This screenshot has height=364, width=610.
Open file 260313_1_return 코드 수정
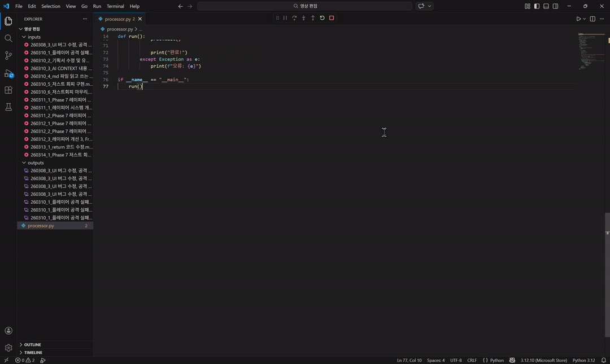tap(55, 147)
